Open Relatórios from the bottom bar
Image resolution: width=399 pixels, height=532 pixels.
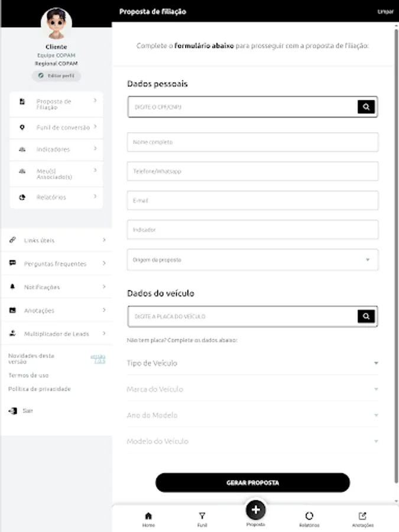pyautogui.click(x=309, y=516)
